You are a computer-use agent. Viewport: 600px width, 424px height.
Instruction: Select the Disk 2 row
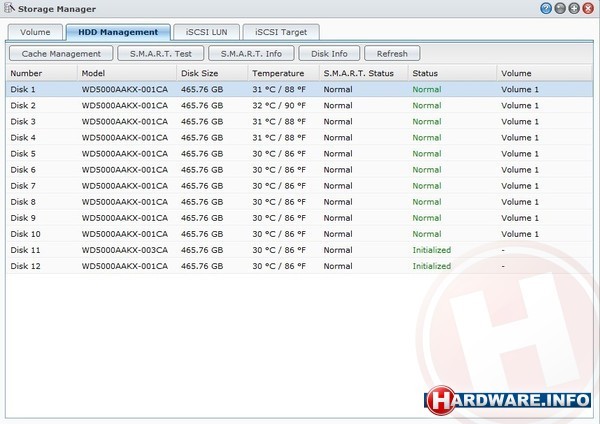(x=300, y=105)
